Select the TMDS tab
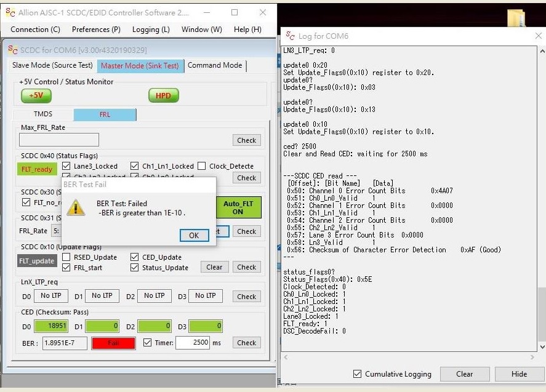This screenshot has height=392, width=546. click(42, 114)
